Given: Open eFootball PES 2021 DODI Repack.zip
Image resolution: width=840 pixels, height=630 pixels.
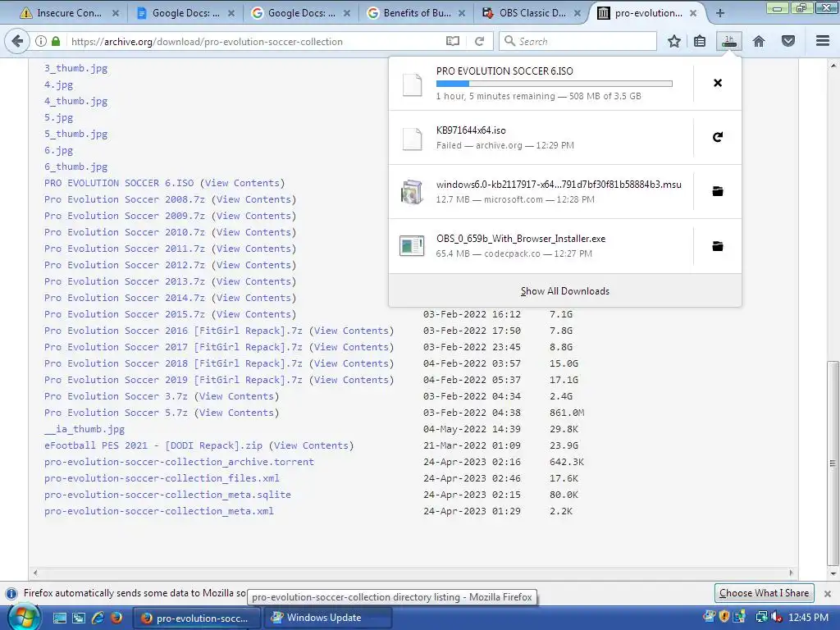Looking at the screenshot, I should [x=153, y=445].
